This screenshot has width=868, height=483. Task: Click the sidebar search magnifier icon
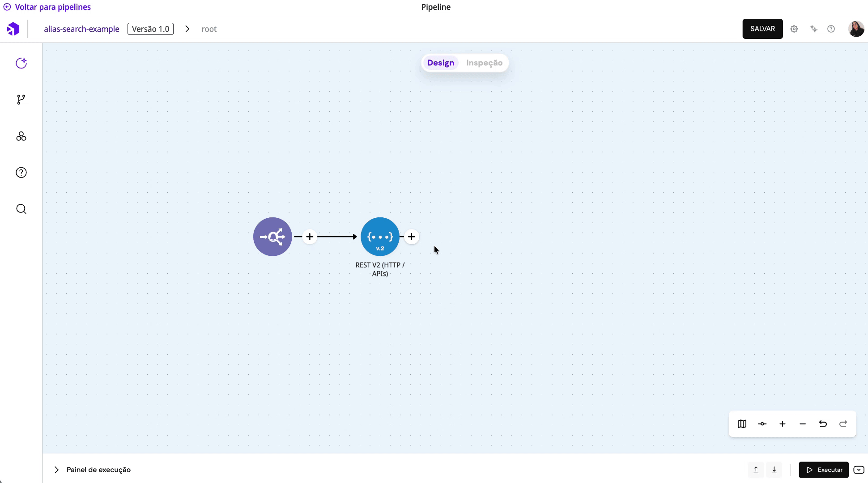pyautogui.click(x=21, y=209)
